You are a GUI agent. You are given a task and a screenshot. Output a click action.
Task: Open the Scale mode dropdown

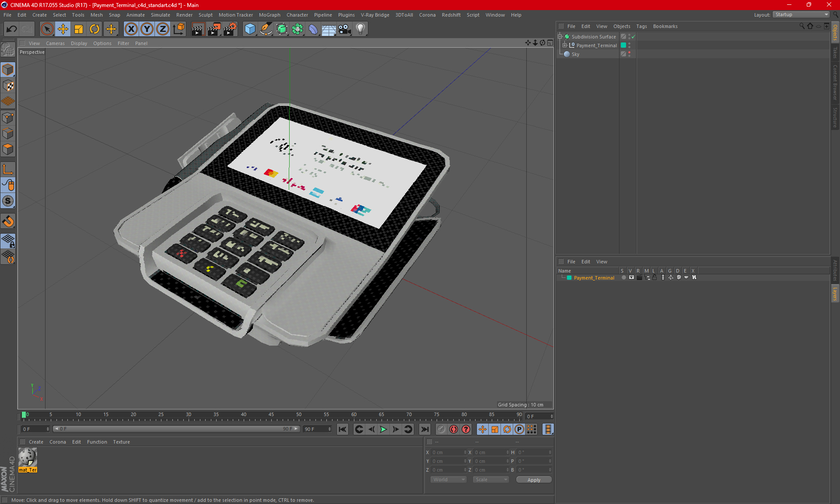pos(491,479)
